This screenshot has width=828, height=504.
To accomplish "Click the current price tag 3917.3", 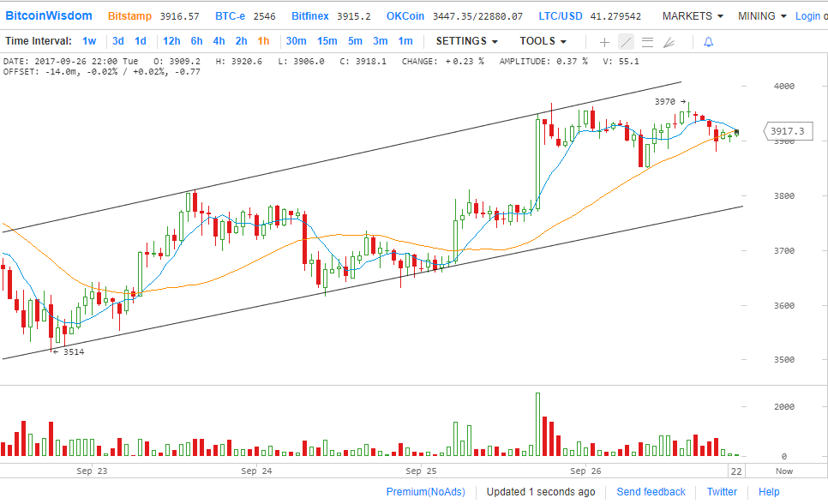I will pyautogui.click(x=787, y=131).
